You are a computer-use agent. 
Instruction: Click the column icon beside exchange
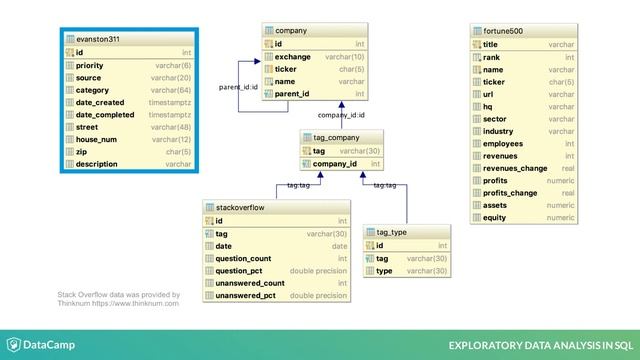click(x=269, y=57)
